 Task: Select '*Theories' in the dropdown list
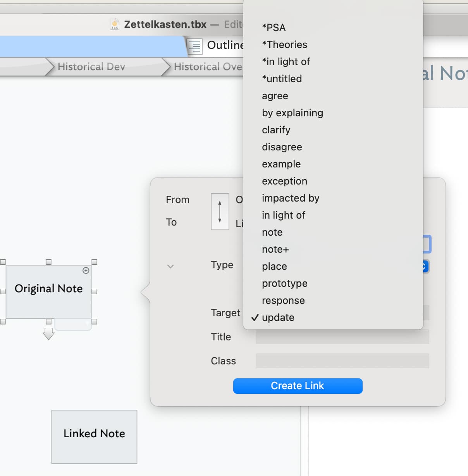tap(284, 45)
